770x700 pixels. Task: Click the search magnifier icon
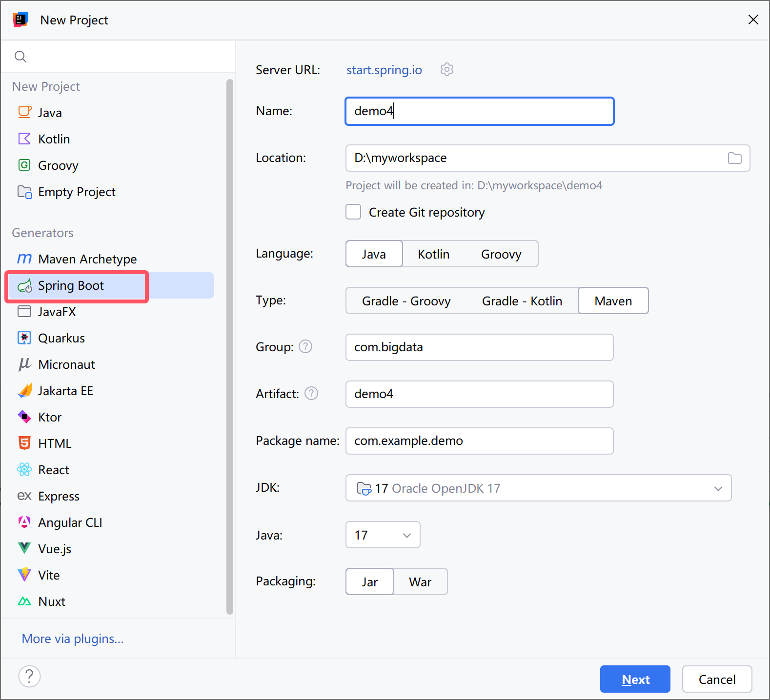pos(20,57)
